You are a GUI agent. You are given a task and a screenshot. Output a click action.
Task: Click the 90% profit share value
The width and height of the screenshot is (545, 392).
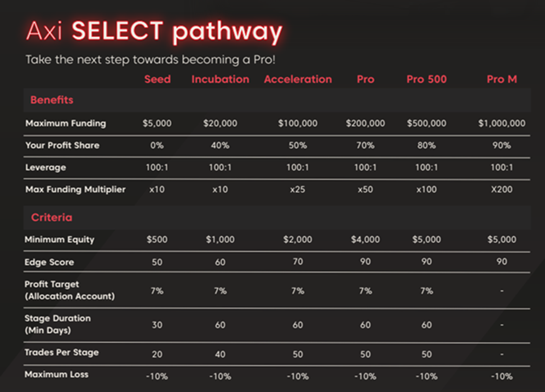(x=502, y=146)
